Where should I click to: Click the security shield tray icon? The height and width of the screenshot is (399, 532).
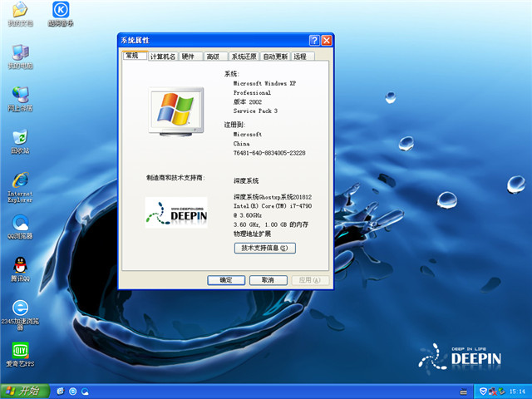pyautogui.click(x=483, y=392)
